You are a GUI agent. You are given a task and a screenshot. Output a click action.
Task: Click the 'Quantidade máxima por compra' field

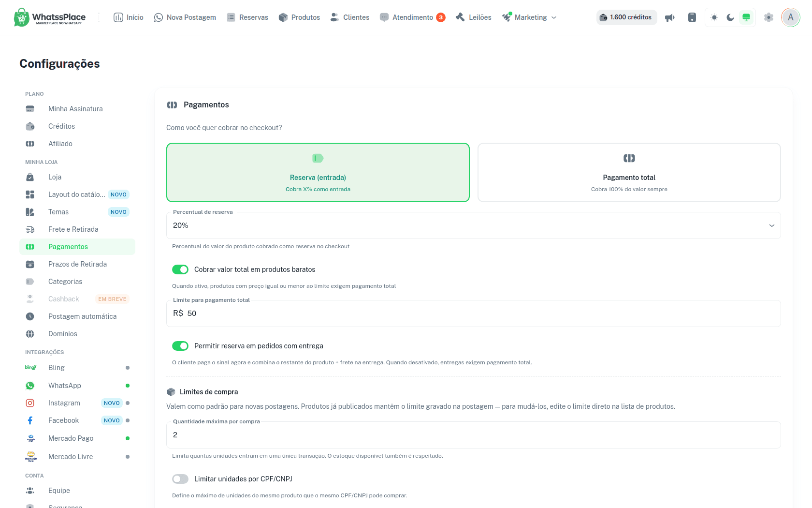pos(474,435)
